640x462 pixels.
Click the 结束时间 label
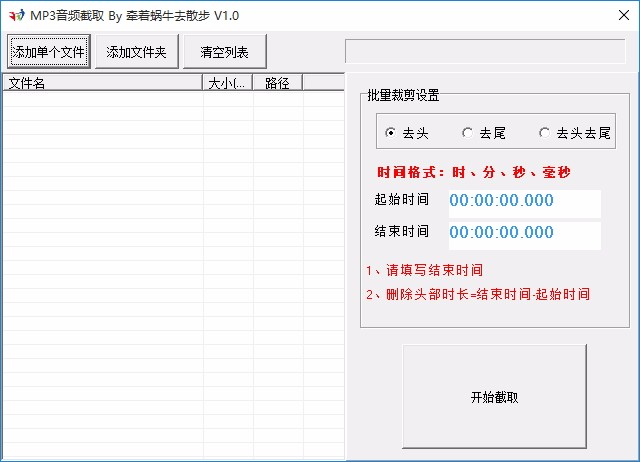tap(402, 231)
